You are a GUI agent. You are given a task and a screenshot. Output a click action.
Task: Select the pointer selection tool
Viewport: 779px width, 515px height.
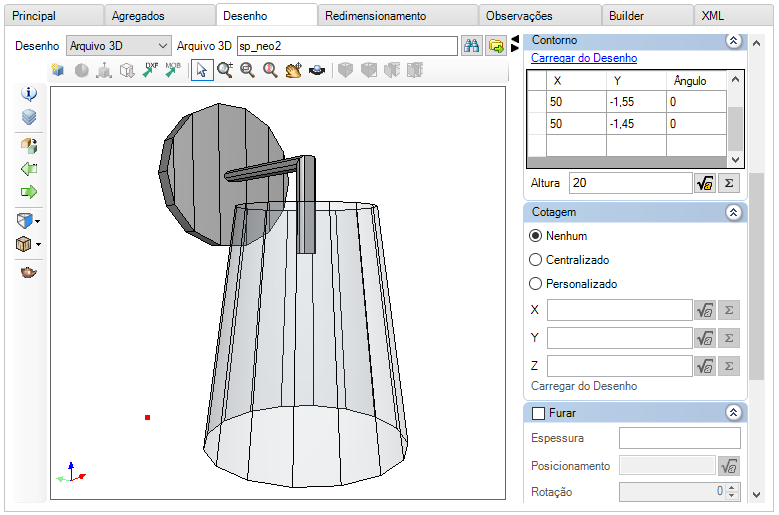pyautogui.click(x=202, y=70)
